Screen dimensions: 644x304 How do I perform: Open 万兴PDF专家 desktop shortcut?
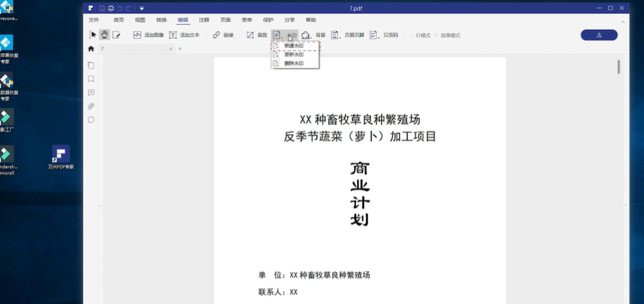[x=61, y=157]
